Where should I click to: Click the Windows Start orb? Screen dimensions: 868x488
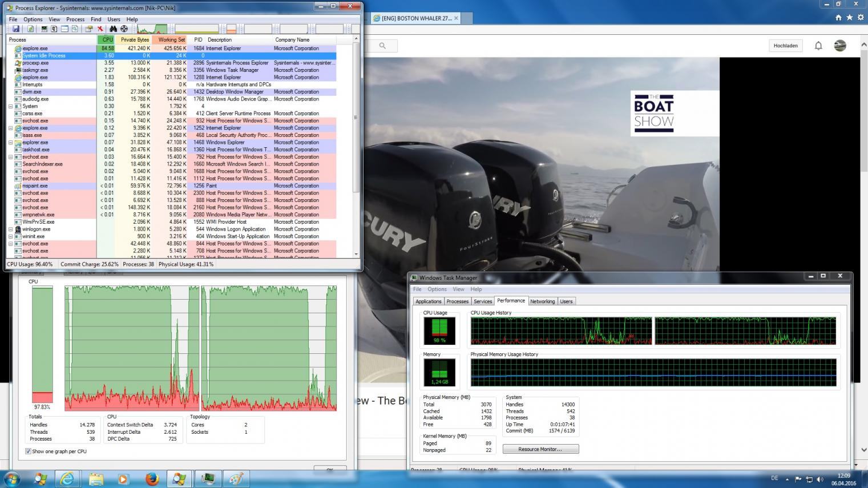[x=11, y=478]
